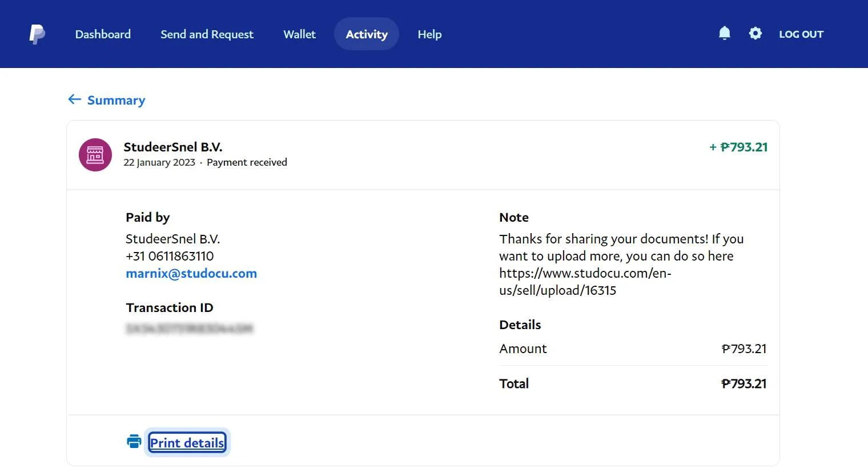Open the Wallet menu item
The image size is (868, 472).
(x=299, y=34)
